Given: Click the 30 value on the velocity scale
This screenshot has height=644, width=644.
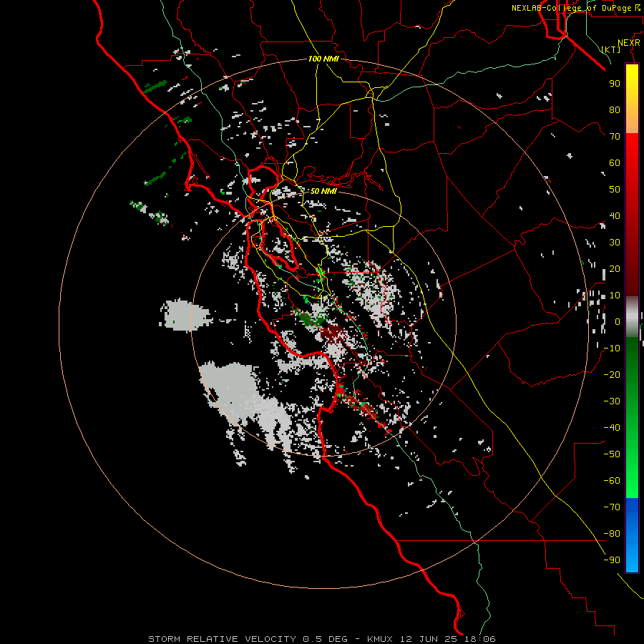Looking at the screenshot, I should click(615, 243).
